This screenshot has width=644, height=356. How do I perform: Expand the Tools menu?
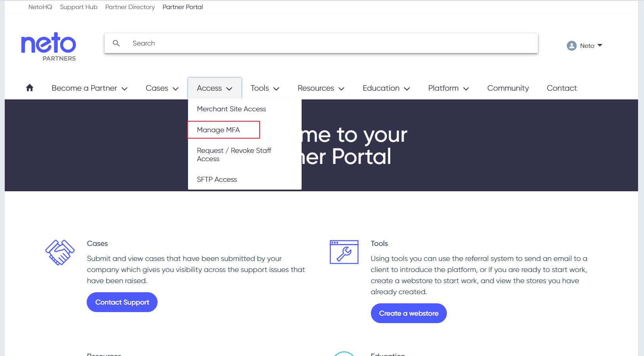265,88
